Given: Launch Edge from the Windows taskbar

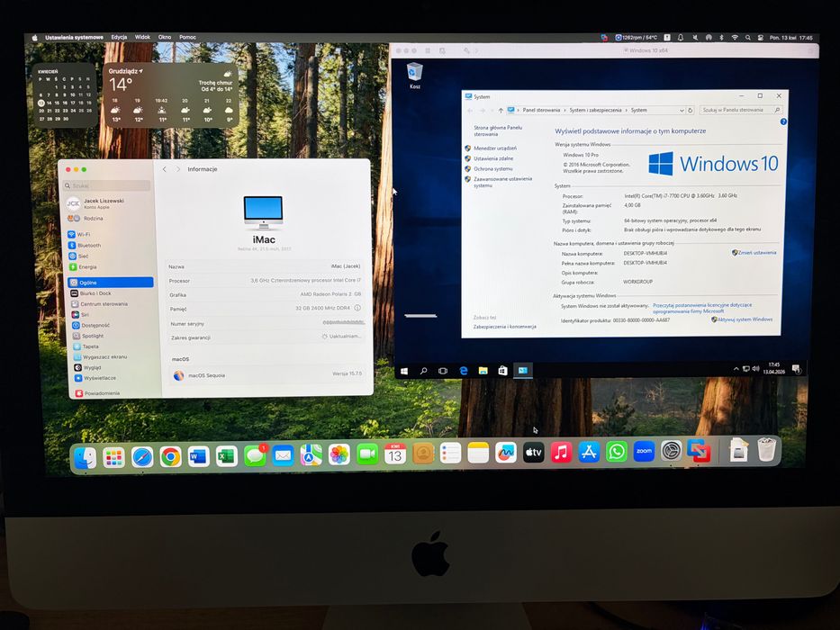Looking at the screenshot, I should 464,371.
